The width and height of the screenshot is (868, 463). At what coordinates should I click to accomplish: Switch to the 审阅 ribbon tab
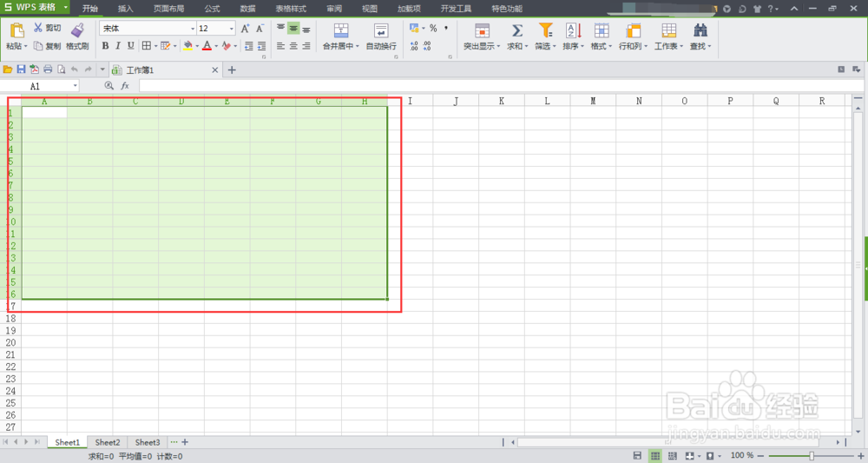click(334, 9)
